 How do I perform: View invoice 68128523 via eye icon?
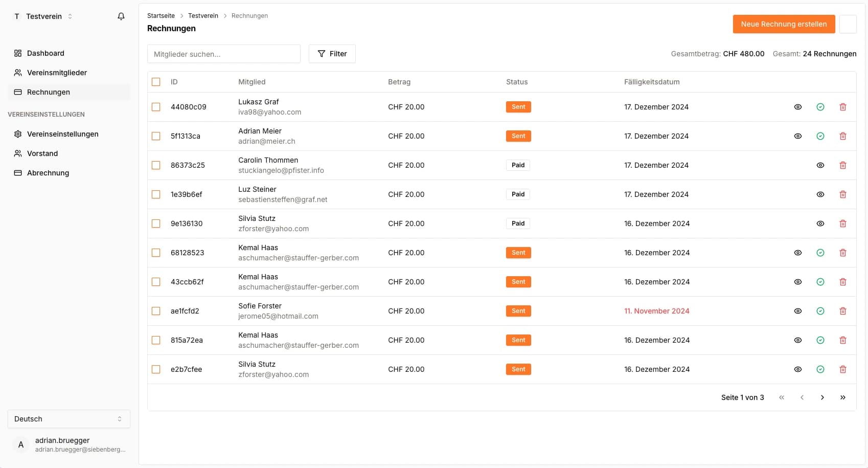[x=798, y=253]
